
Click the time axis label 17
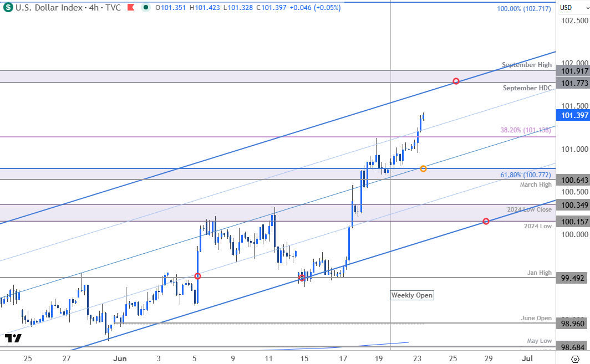(343, 358)
